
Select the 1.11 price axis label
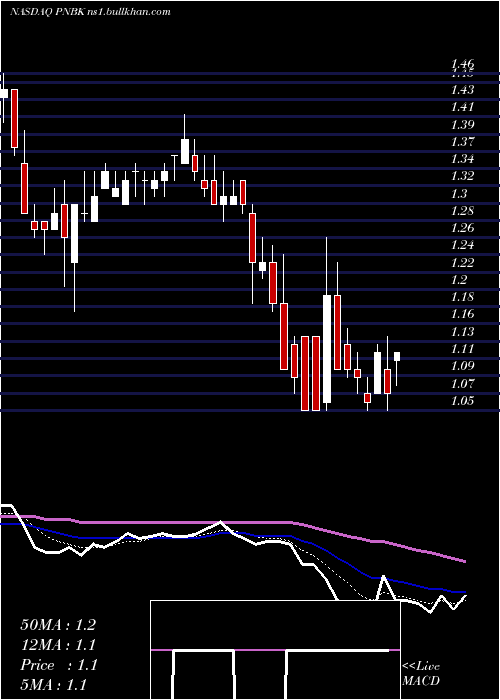462,349
